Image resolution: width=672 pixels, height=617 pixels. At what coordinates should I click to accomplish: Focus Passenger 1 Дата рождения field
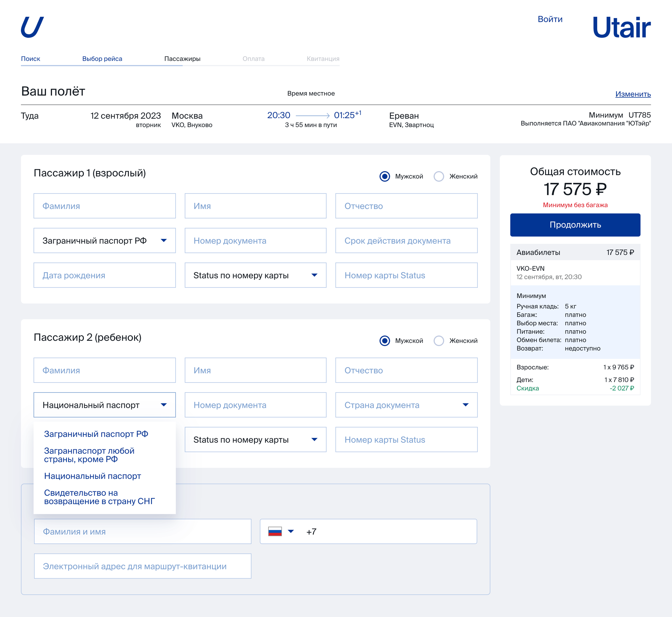[x=104, y=275]
